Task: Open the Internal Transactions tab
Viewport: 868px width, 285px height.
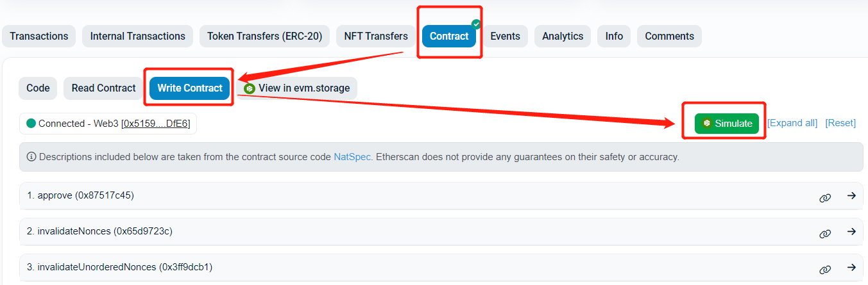Action: [x=137, y=37]
